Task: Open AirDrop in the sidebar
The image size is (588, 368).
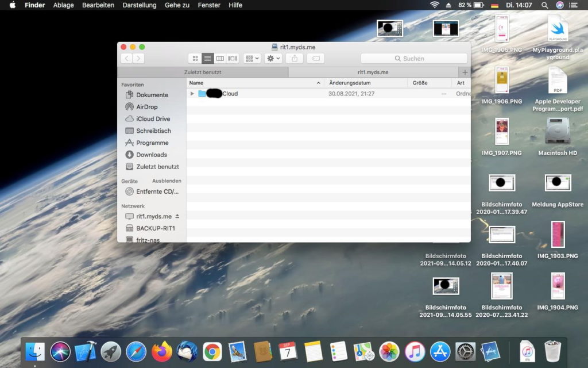Action: click(146, 107)
